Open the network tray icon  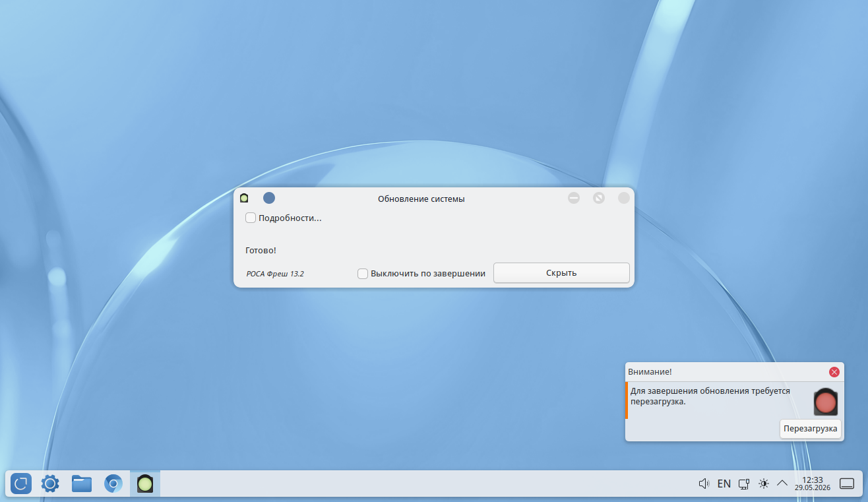coord(743,484)
